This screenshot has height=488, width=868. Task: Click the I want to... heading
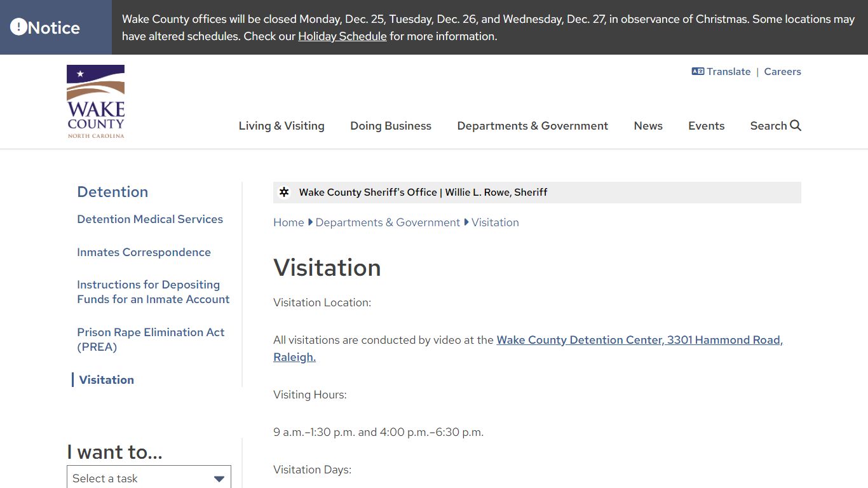[115, 452]
